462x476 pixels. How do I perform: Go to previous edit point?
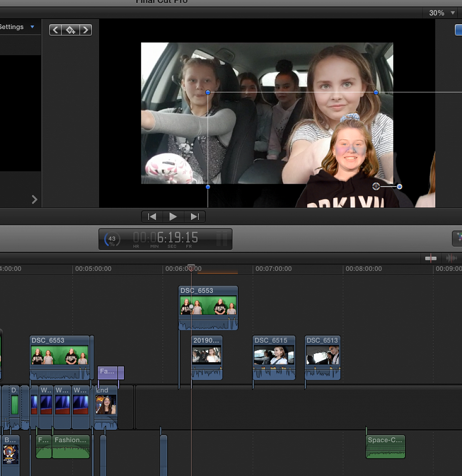point(152,217)
